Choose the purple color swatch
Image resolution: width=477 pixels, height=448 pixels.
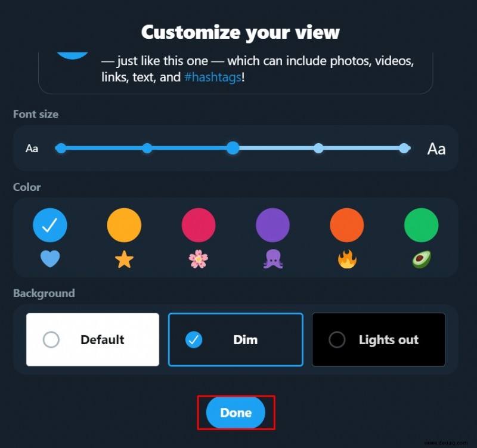pyautogui.click(x=273, y=225)
